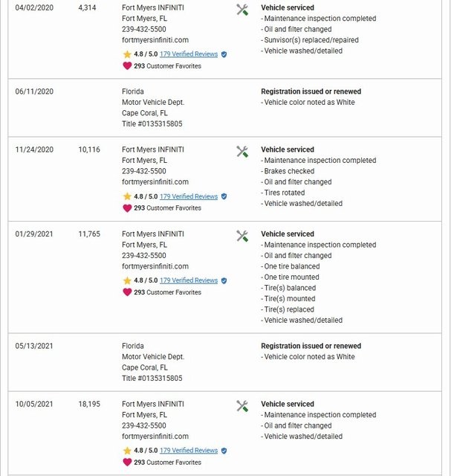
Task: Click the gold rating star for 01/29/2021
Action: pos(127,280)
